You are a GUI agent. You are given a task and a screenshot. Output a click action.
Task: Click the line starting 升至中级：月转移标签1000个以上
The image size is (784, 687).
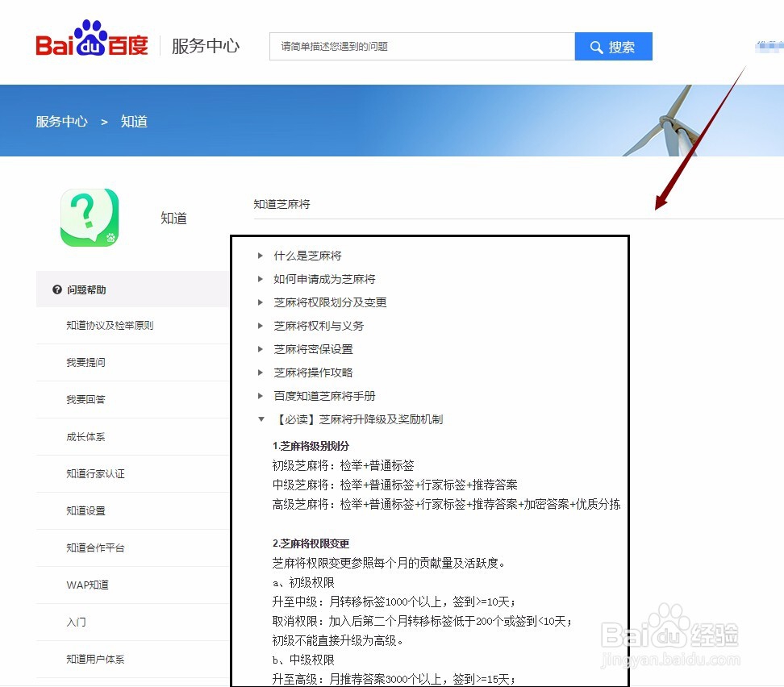coord(394,602)
